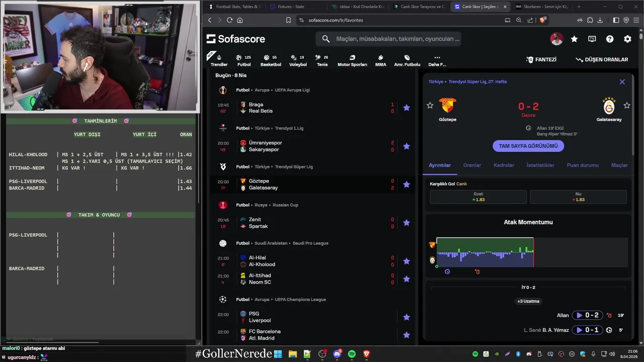The image size is (644, 362).
Task: Unfavorite Göztepe vs Galatasaray in match list
Action: [407, 185]
